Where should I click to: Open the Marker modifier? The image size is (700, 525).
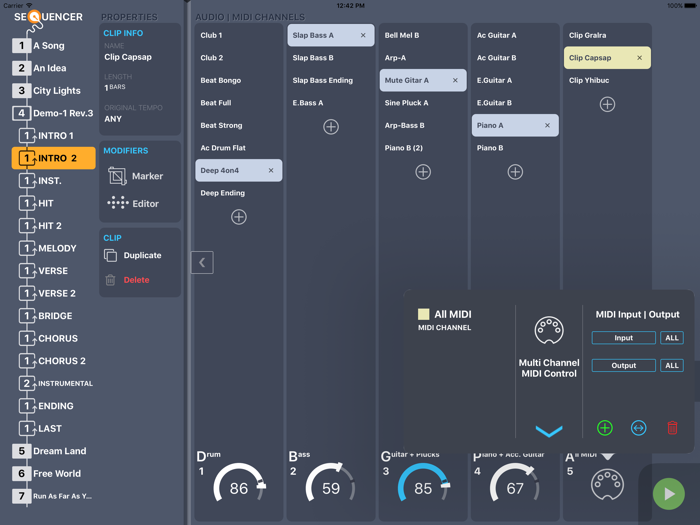click(x=136, y=176)
